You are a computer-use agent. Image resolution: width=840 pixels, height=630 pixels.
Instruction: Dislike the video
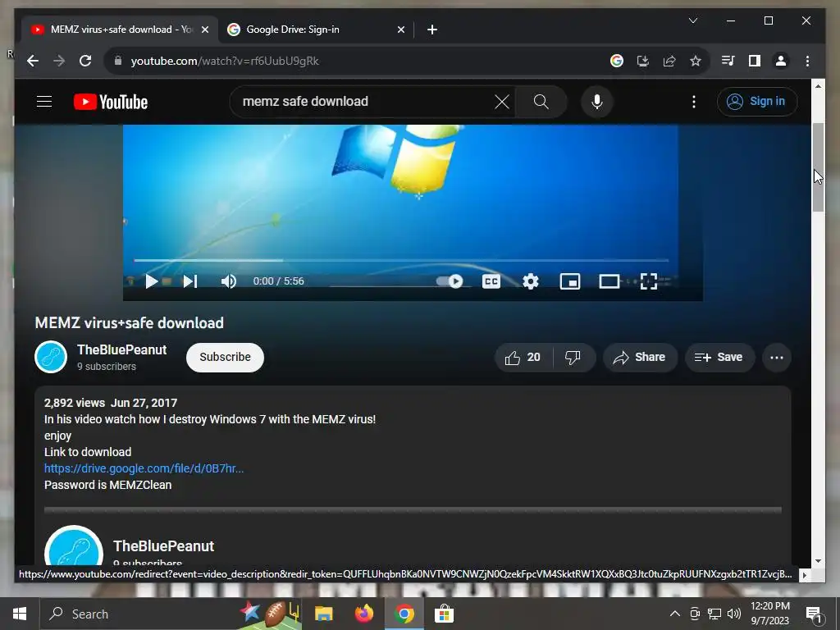click(573, 358)
